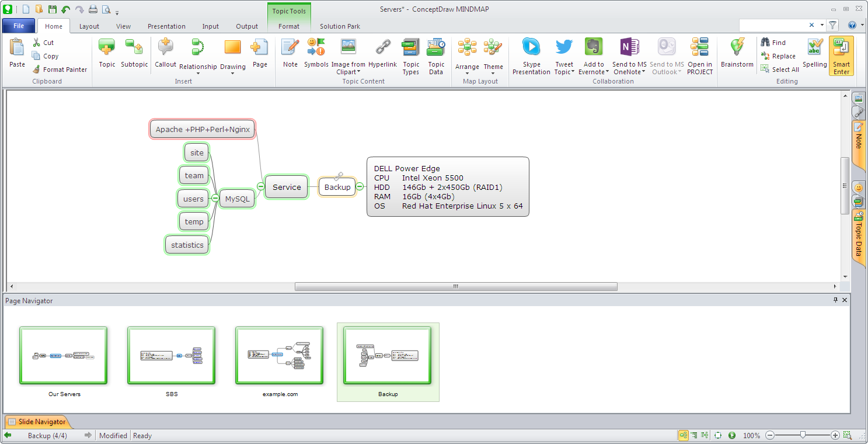
Task: Toggle the Smart Enter mode
Action: click(x=841, y=57)
